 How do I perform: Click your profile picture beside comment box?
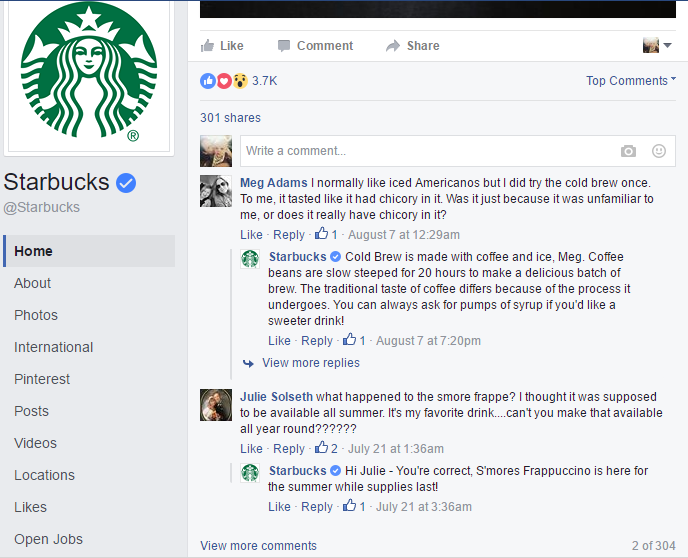(216, 151)
